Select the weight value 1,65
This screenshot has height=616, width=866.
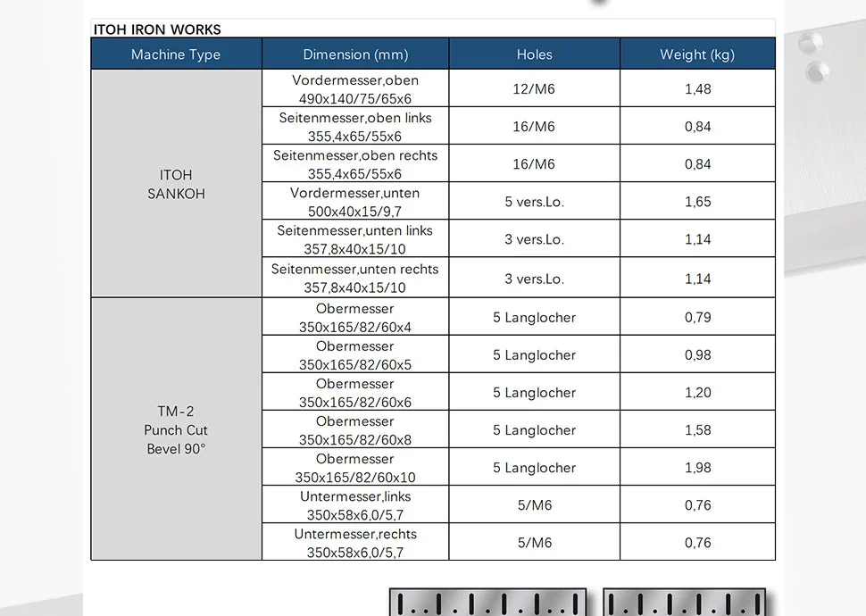click(x=697, y=202)
